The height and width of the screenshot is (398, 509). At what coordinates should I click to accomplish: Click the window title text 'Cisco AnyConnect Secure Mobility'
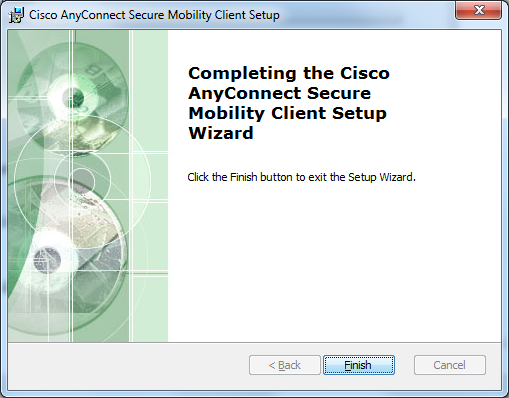point(120,15)
